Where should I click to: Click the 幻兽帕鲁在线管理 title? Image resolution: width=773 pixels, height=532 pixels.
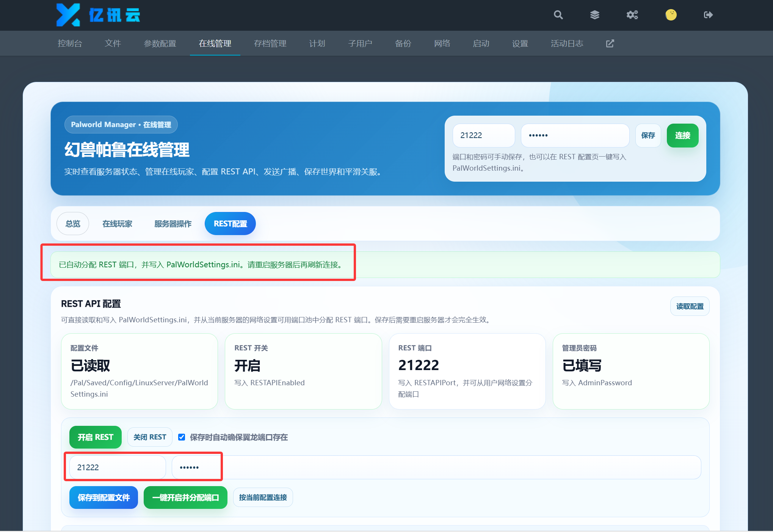127,150
